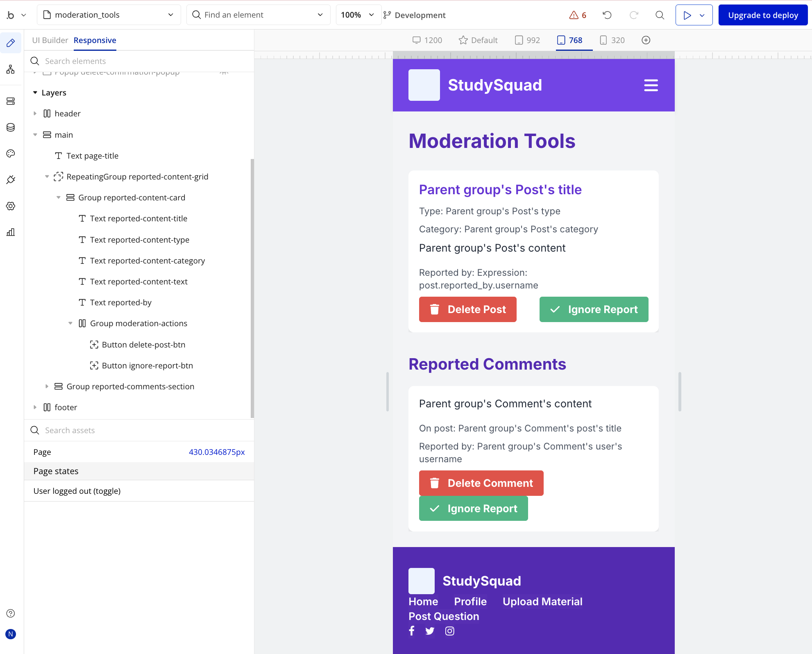Click the undo arrow icon
The width and height of the screenshot is (812, 654).
pos(607,15)
